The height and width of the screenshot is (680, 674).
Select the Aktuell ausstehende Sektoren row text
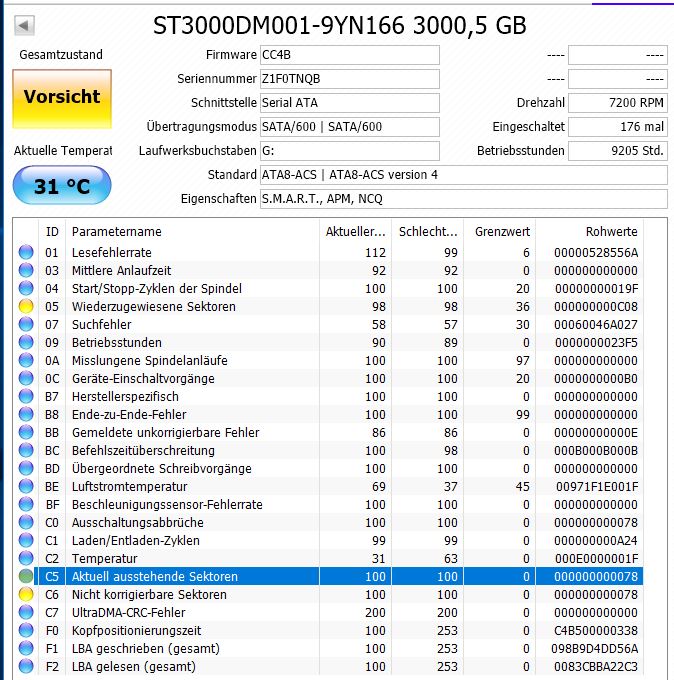pyautogui.click(x=154, y=576)
